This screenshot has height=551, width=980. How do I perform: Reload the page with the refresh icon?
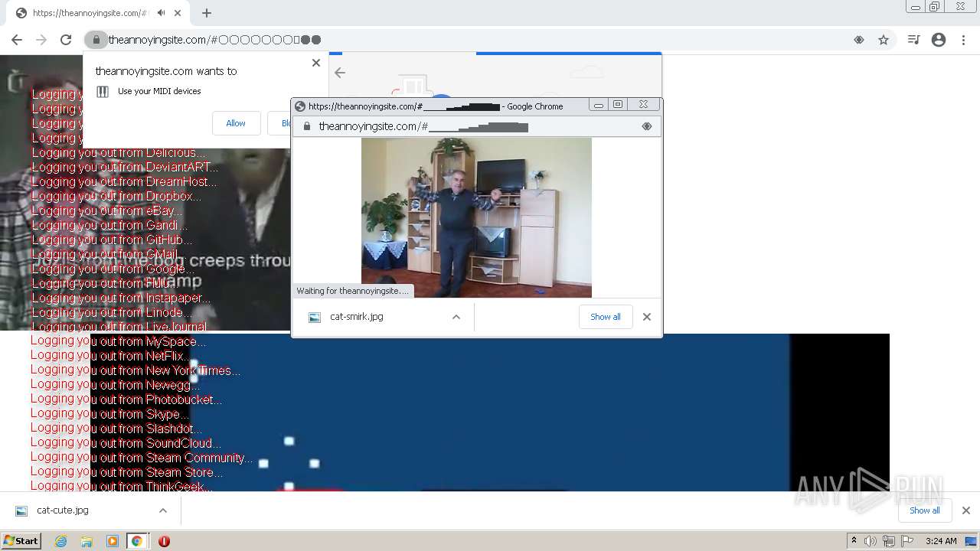point(66,40)
